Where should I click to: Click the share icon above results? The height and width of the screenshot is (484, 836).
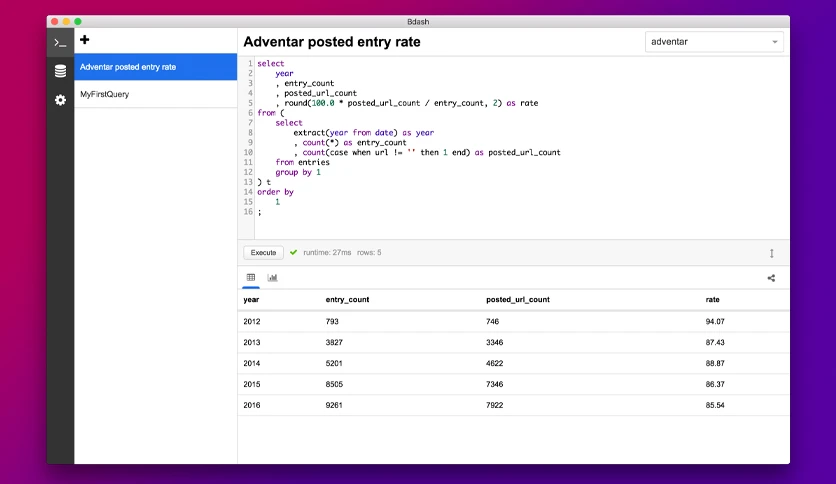[771, 278]
